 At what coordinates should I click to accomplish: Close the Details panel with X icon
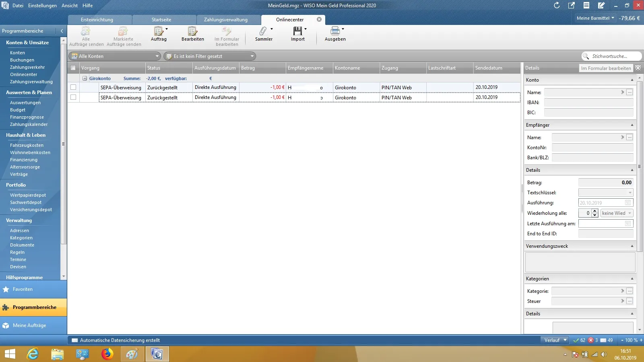point(638,68)
